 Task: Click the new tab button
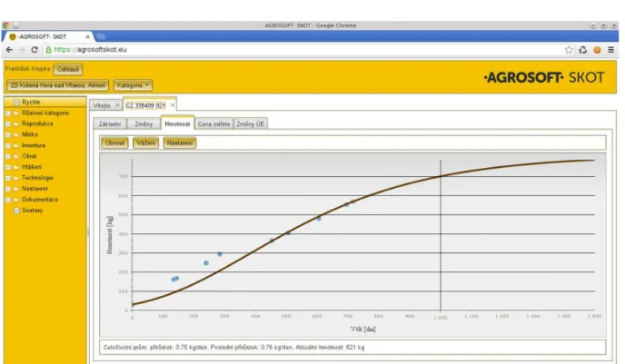(x=101, y=36)
